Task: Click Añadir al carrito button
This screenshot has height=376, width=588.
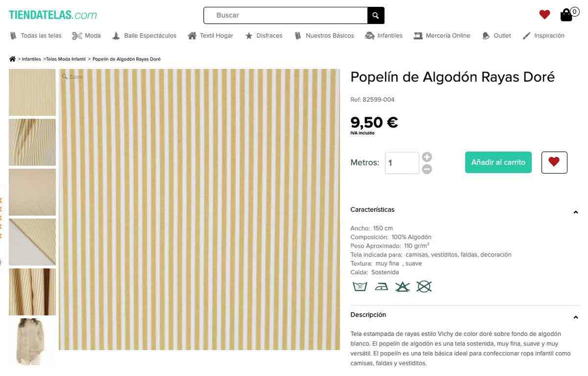Action: coord(498,162)
